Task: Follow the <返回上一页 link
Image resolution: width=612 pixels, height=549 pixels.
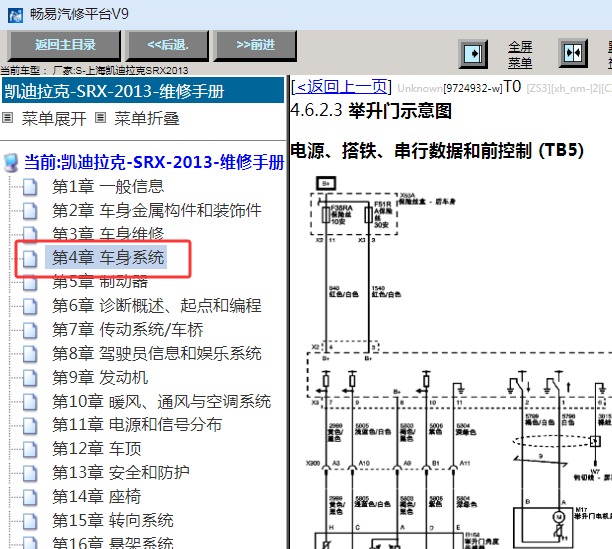Action: point(341,87)
